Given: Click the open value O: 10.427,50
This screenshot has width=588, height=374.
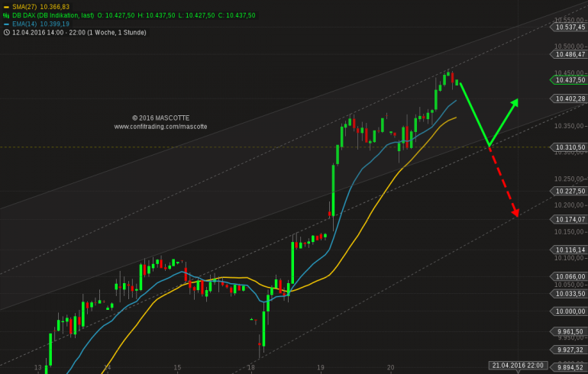Looking at the screenshot, I should coord(116,15).
